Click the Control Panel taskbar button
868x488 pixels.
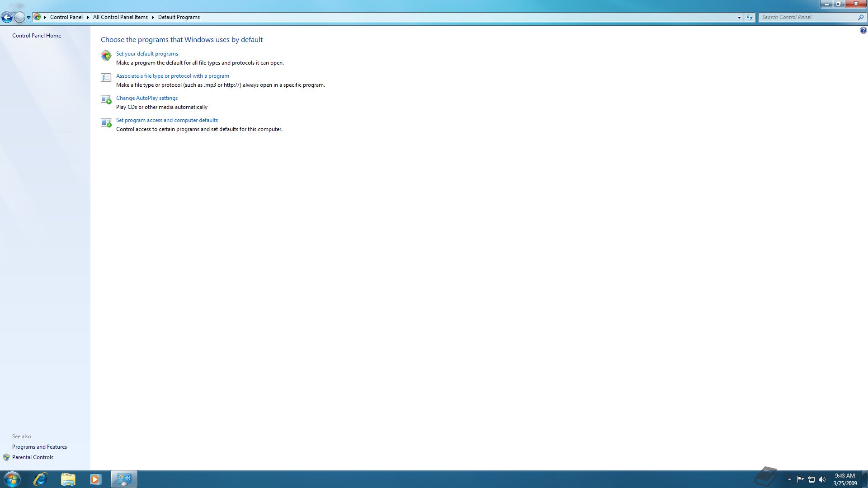[x=124, y=479]
